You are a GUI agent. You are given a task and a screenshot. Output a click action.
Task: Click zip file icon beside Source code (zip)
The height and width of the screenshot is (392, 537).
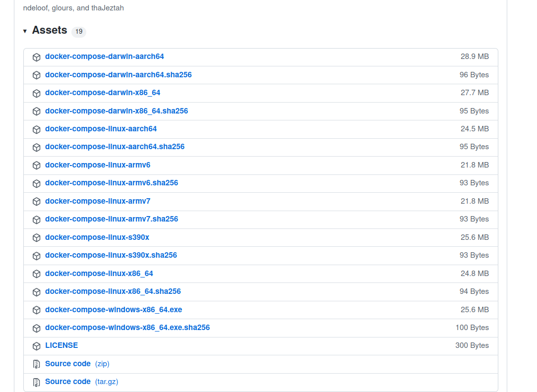coord(37,364)
